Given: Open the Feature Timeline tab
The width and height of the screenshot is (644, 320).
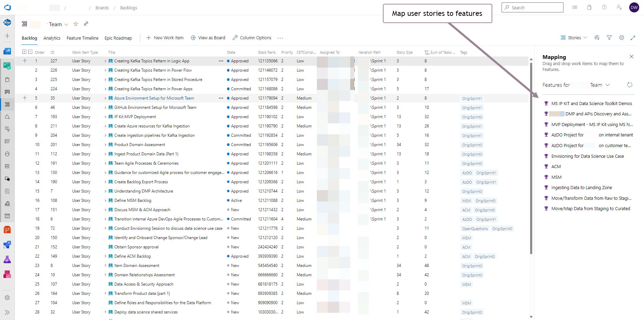Looking at the screenshot, I should point(82,38).
